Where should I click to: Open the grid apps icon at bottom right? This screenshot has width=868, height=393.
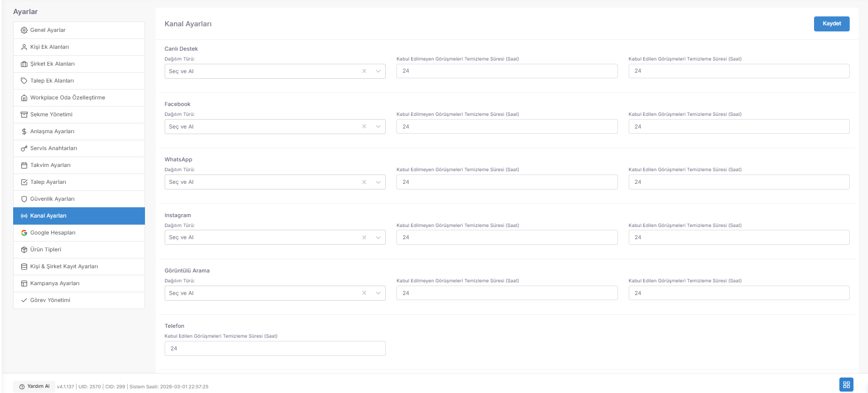coord(846,385)
